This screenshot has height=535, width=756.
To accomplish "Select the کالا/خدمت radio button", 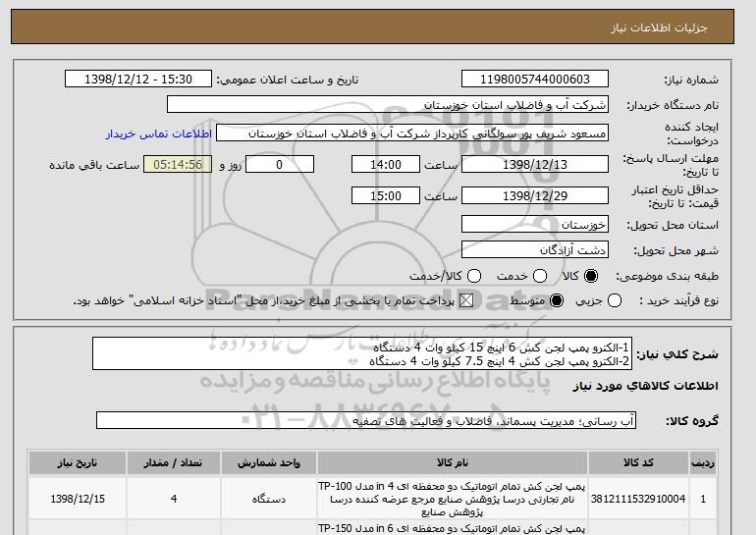I will [x=474, y=276].
